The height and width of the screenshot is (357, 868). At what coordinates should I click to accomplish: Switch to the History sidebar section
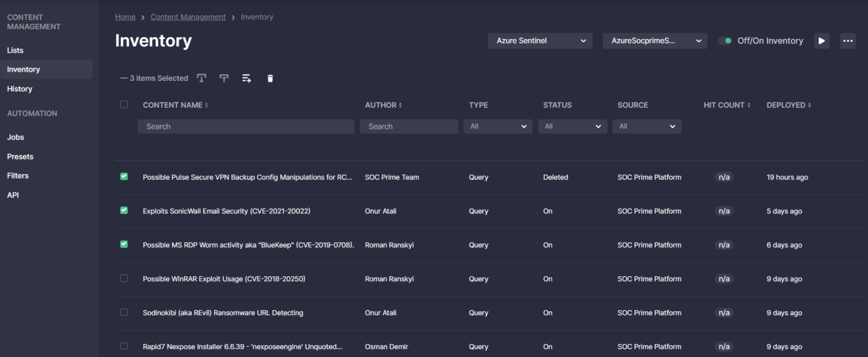[x=19, y=89]
